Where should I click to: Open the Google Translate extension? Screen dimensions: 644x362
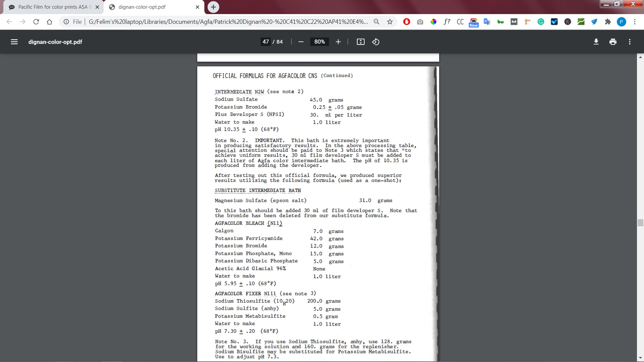click(487, 22)
